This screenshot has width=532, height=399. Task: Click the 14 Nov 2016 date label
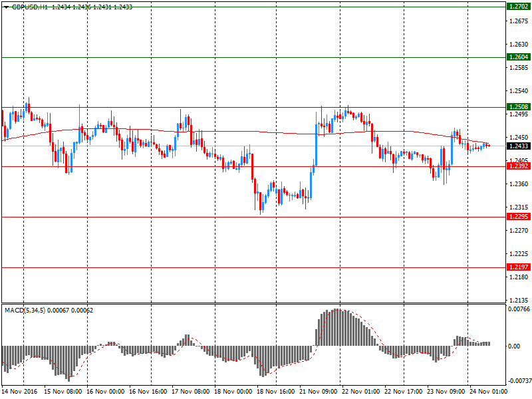[x=20, y=391]
